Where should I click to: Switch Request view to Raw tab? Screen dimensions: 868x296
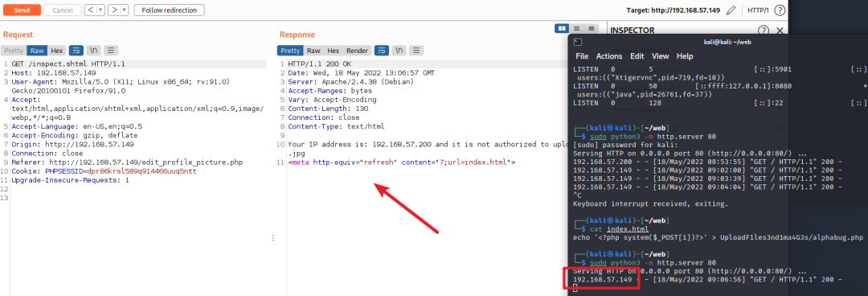click(37, 51)
